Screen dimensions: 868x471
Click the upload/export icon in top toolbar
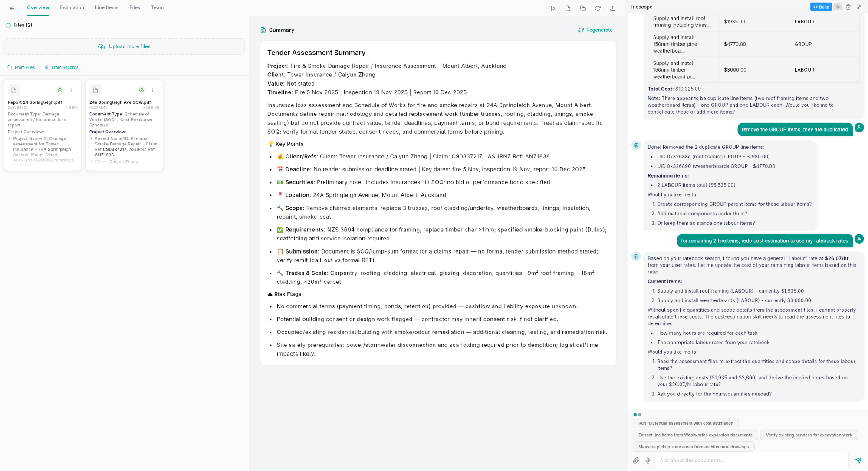point(612,8)
